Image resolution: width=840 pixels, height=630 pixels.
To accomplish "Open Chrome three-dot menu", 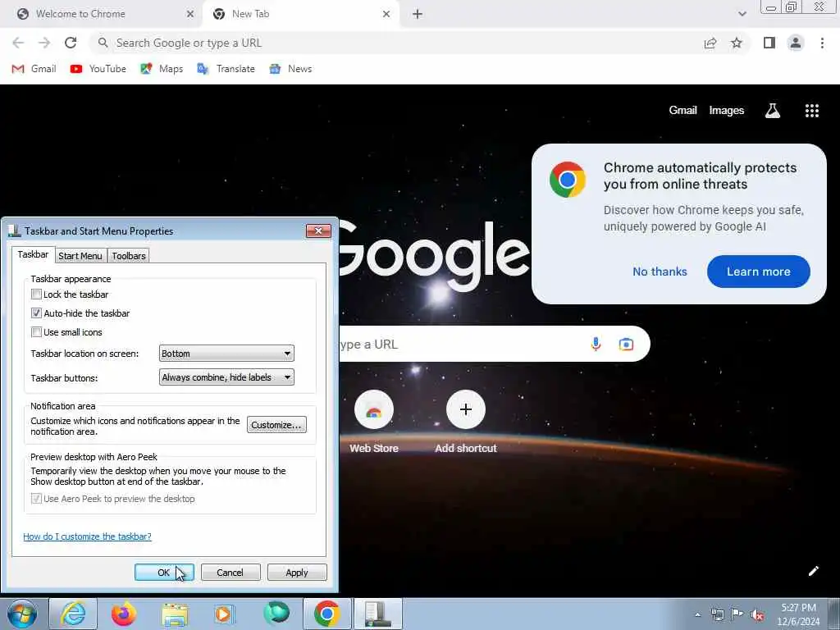I will [x=822, y=43].
